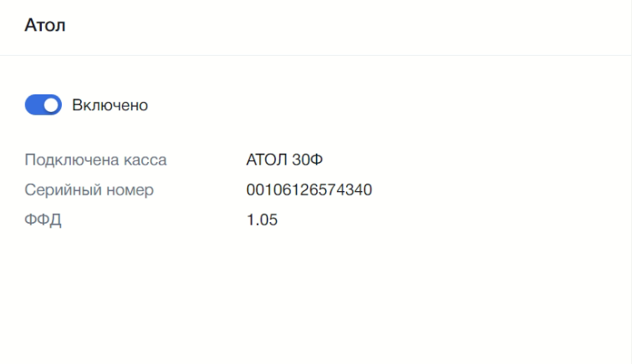Disable the Атол integration switch
This screenshot has width=632, height=364.
click(43, 105)
